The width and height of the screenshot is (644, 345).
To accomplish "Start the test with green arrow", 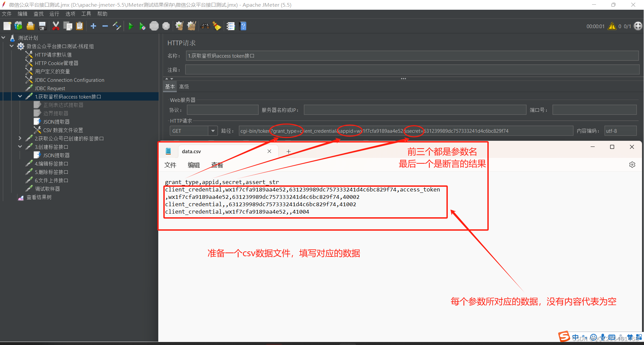I will click(131, 26).
